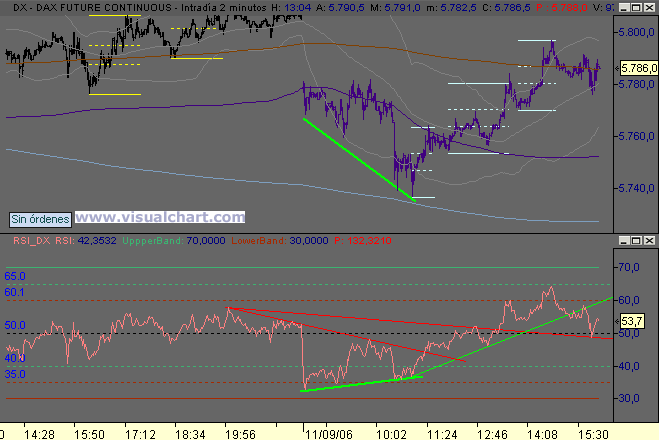Screen dimensions: 659x440
Task: Click the 65.0 level label on the RSI pane
Action: point(15,276)
